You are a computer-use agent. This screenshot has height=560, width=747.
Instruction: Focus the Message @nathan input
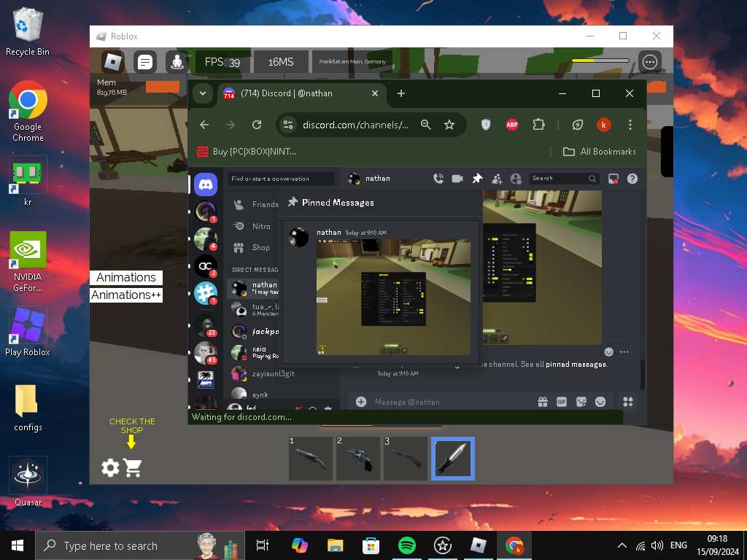point(452,402)
